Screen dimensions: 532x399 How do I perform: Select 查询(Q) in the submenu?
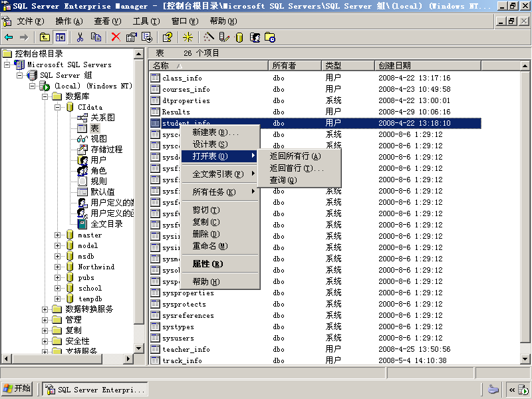pos(299,180)
